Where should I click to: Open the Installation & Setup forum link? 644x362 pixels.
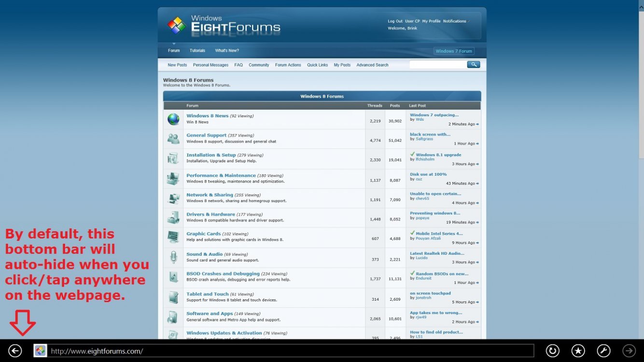pyautogui.click(x=211, y=155)
